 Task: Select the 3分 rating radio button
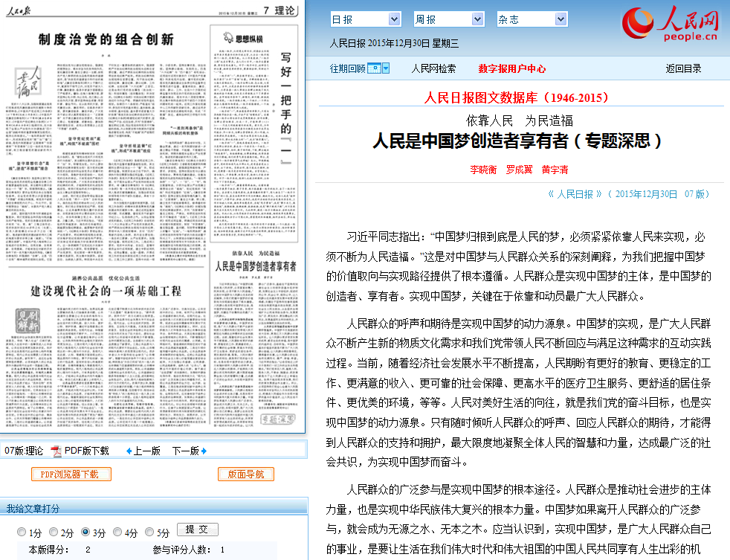coord(85,532)
